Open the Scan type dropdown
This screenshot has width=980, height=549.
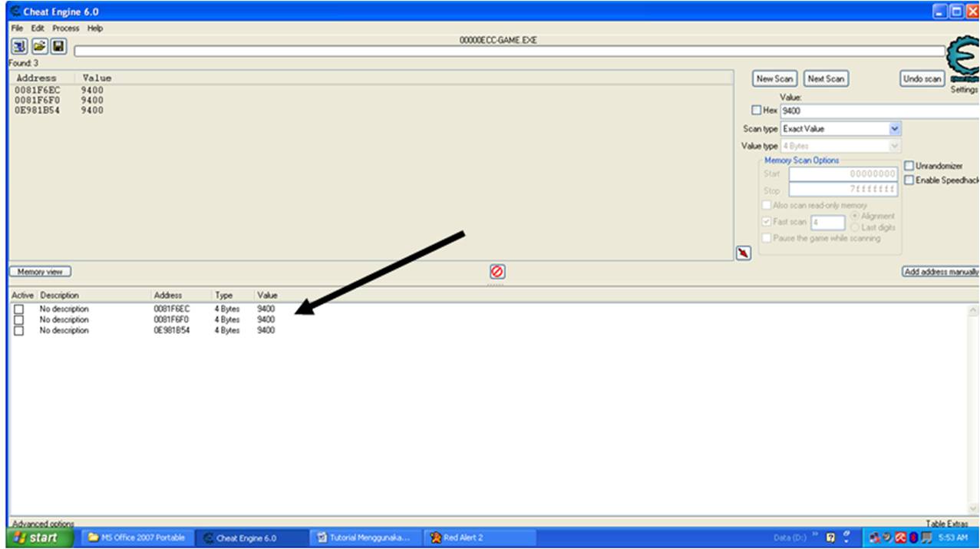pos(895,129)
